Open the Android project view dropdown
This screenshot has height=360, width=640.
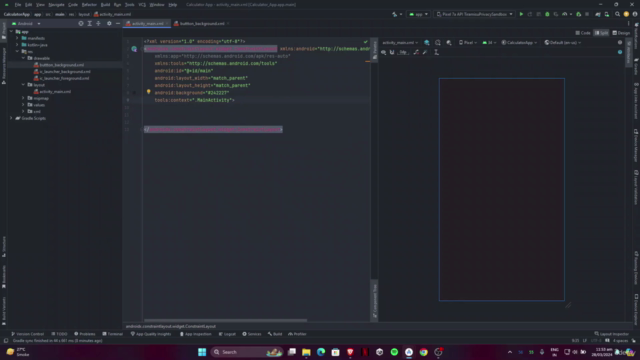(27, 24)
